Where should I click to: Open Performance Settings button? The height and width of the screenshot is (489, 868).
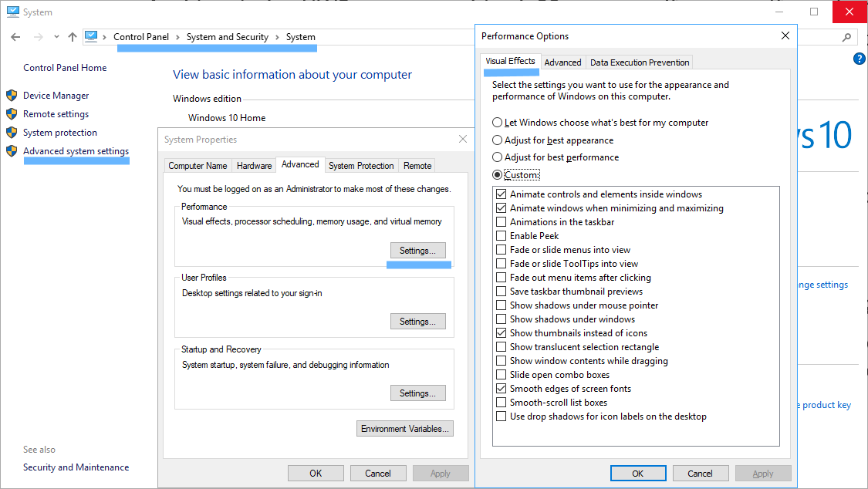418,251
